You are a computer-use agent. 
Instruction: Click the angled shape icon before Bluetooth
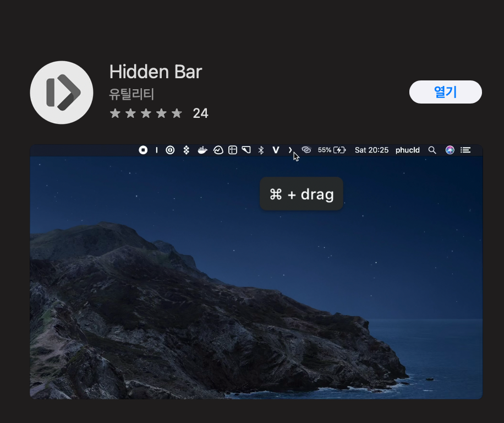click(x=246, y=150)
